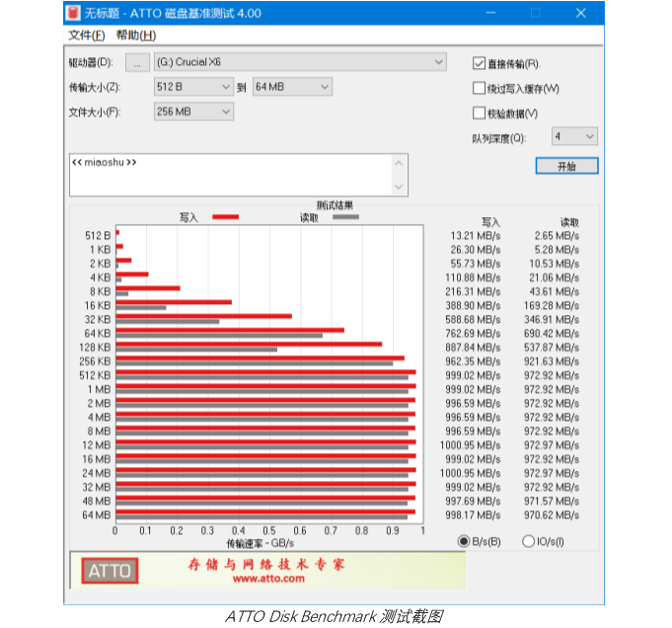Screen dimensions: 672x628
Task: Click the 测试结果 heading
Action: [x=335, y=205]
